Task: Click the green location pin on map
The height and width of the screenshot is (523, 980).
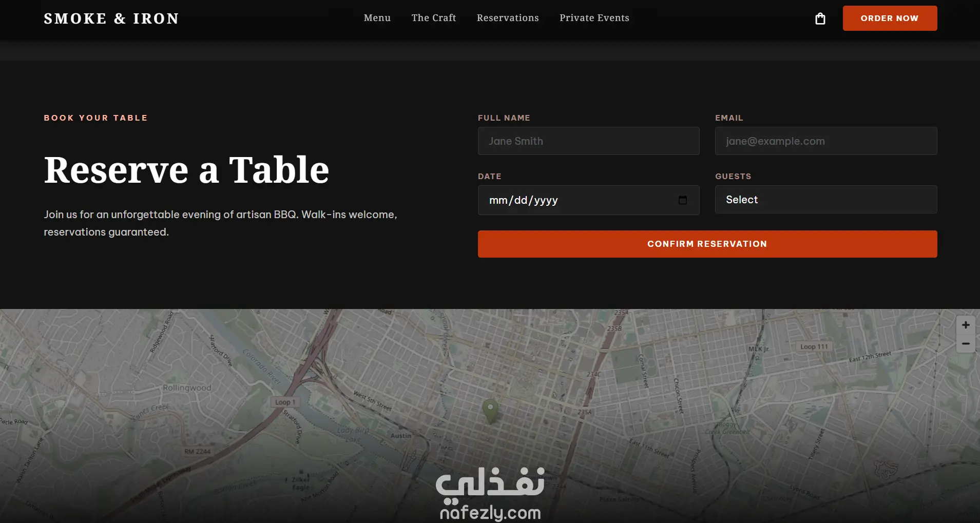Action: [490, 411]
